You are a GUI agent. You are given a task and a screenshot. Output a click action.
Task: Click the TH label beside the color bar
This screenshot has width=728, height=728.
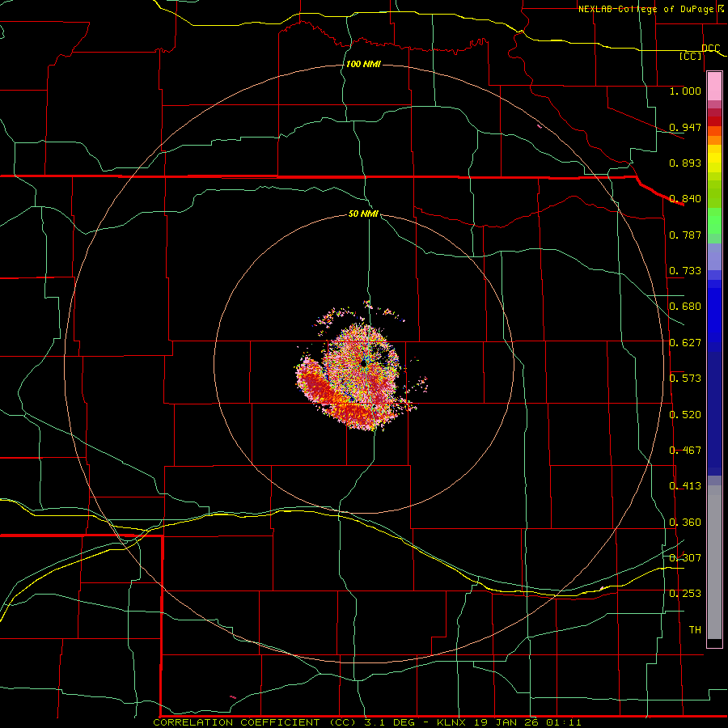pos(695,629)
